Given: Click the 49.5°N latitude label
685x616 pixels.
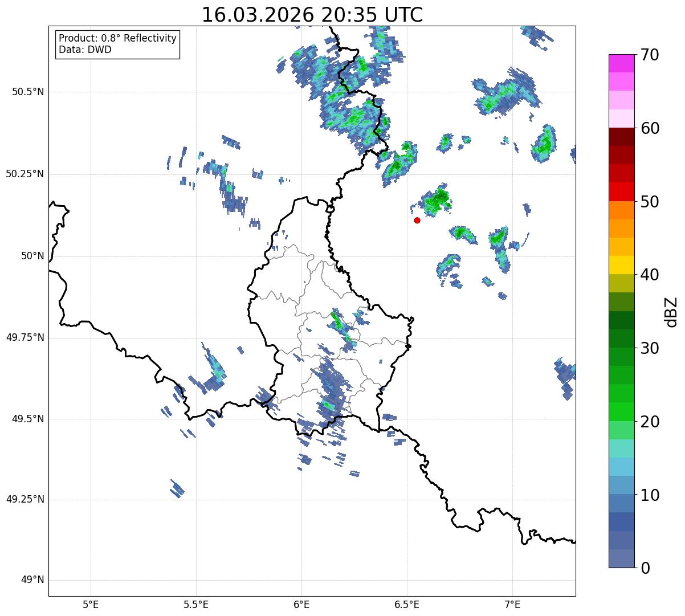Looking at the screenshot, I should click(28, 419).
